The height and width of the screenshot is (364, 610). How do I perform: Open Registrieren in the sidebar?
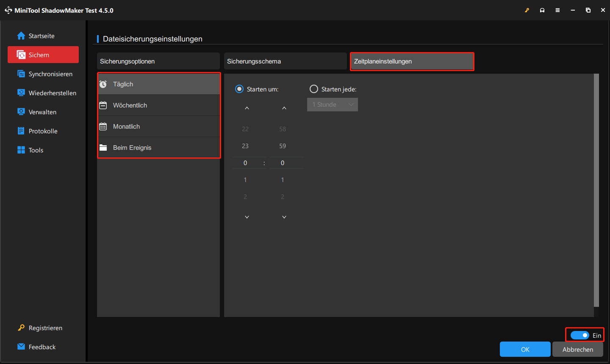43,328
